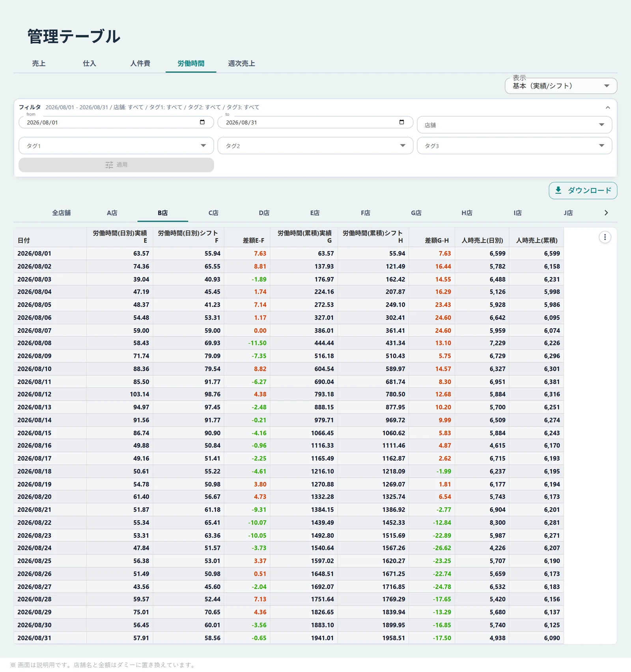Select the G店 store tab

point(416,213)
